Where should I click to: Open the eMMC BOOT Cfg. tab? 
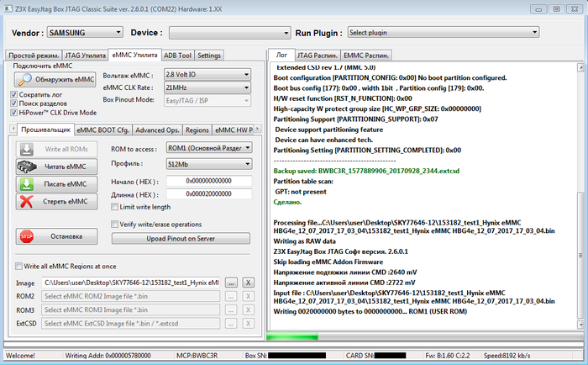(x=102, y=130)
